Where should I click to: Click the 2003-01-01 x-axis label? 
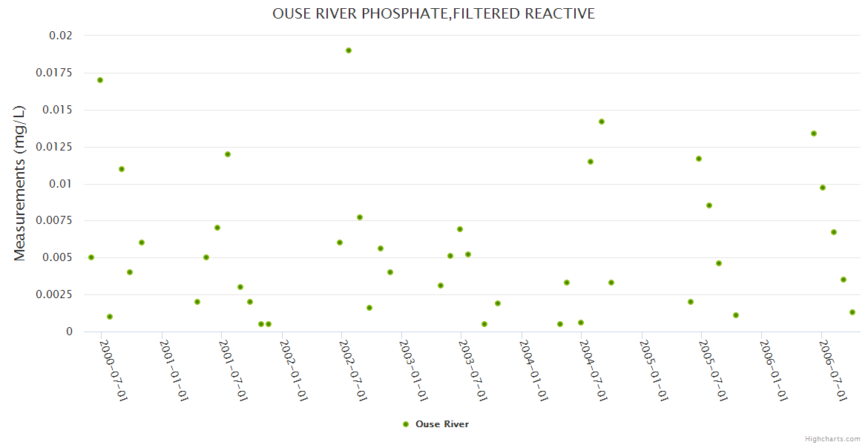pos(412,371)
